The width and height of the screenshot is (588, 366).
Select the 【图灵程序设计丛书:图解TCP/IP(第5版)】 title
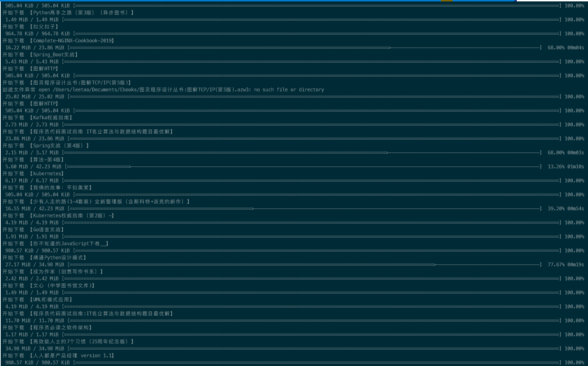click(80, 83)
